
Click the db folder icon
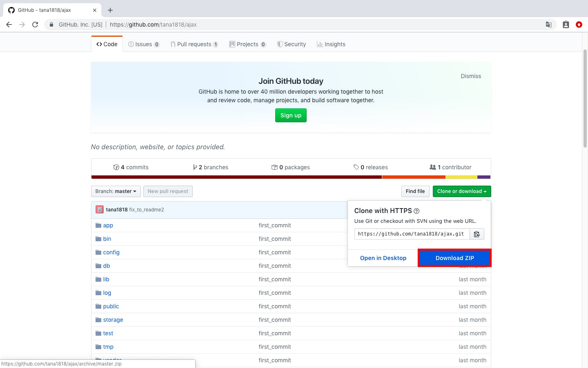pyautogui.click(x=98, y=266)
